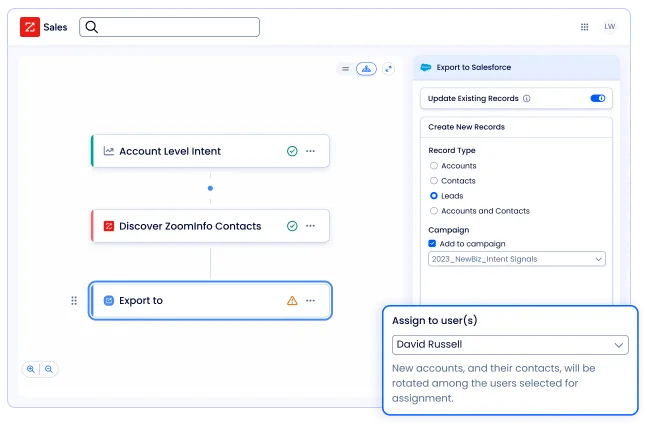Open the LW user avatar
Image resolution: width=646 pixels, height=424 pixels.
[609, 27]
